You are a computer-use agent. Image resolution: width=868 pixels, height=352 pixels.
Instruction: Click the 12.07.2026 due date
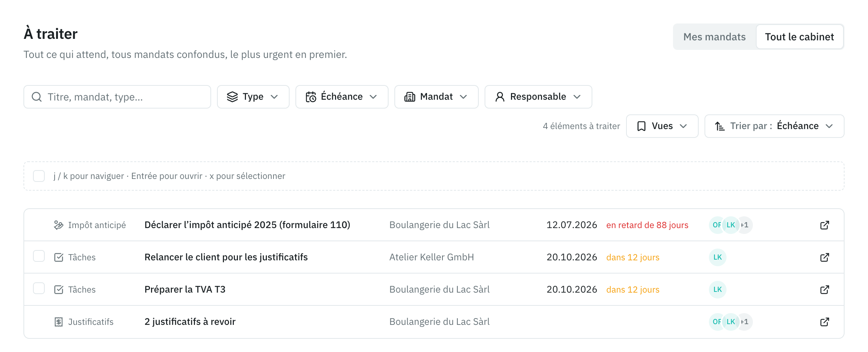click(x=572, y=225)
